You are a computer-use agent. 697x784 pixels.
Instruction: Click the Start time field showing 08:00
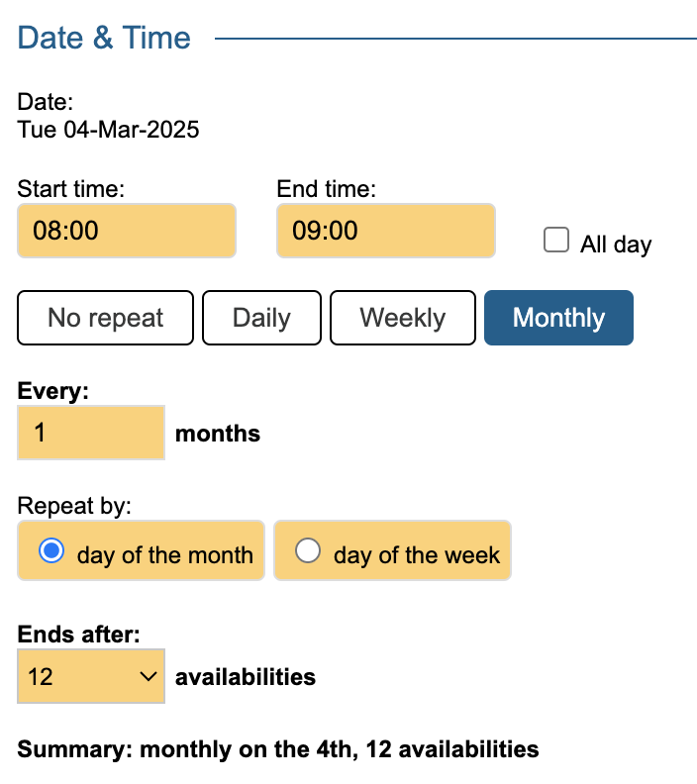(x=127, y=231)
